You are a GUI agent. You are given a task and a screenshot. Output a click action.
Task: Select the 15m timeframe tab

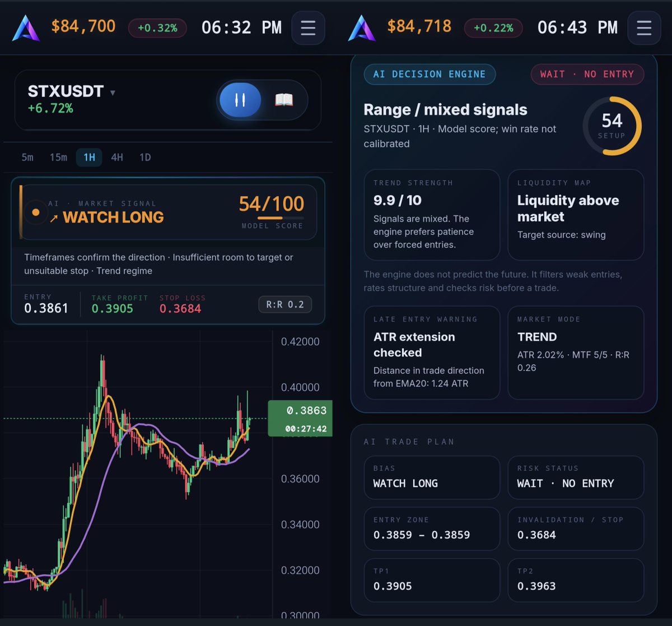pyautogui.click(x=58, y=157)
